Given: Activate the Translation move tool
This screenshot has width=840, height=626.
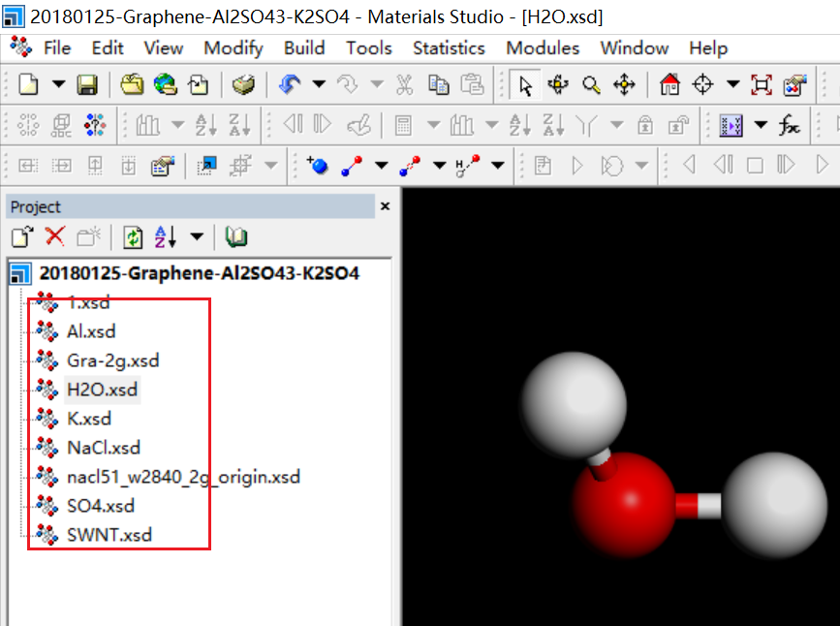Looking at the screenshot, I should tap(624, 84).
